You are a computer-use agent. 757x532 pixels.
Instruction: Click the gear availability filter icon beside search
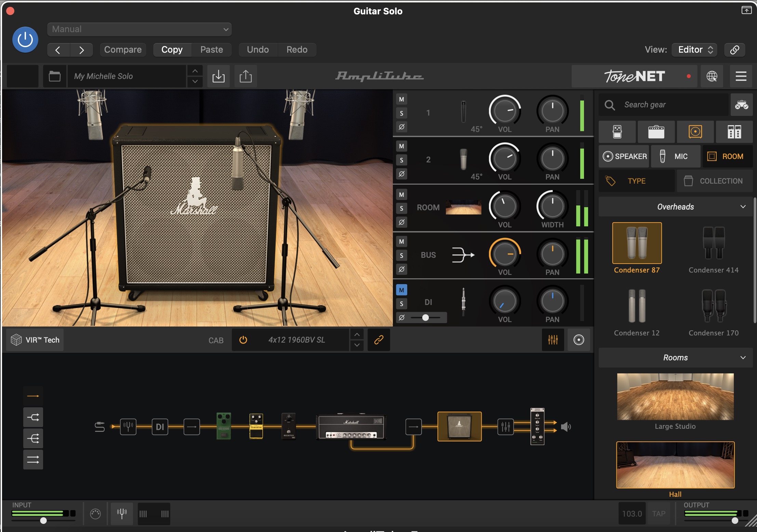742,105
